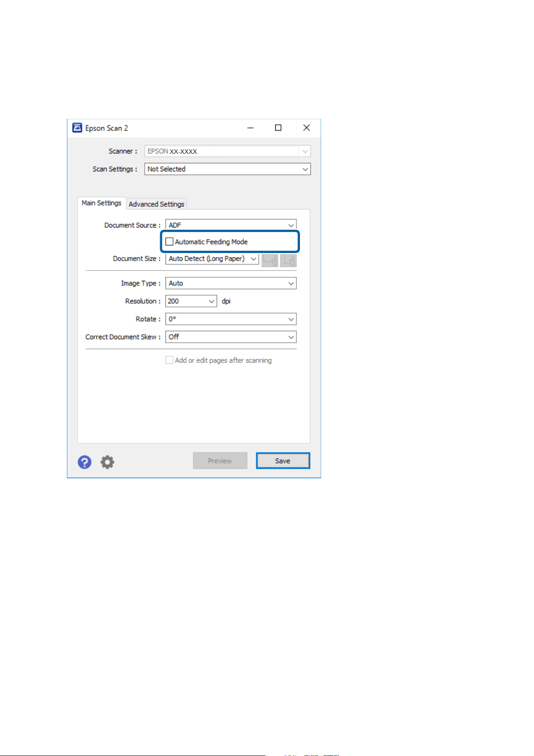The image size is (534, 756).
Task: Open the Scan Settings dropdown
Action: [x=227, y=169]
